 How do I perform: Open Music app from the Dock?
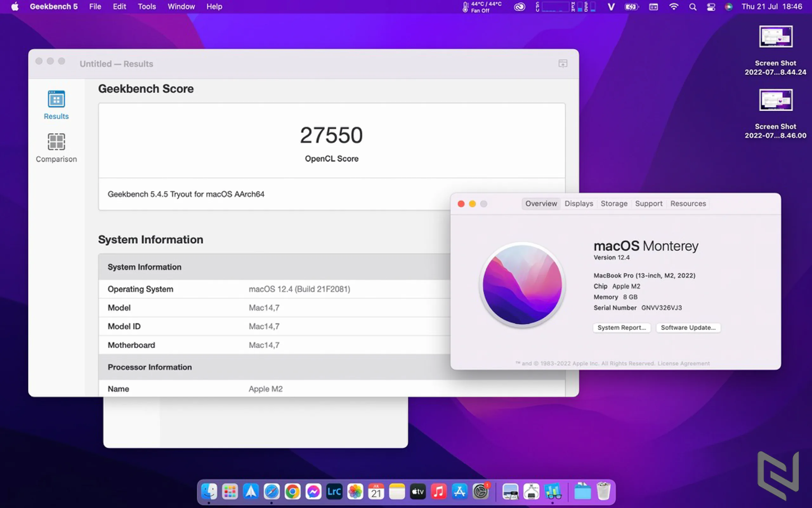(439, 492)
